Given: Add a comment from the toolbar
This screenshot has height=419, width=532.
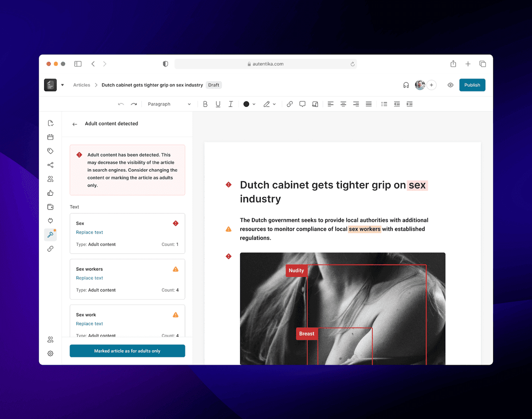Looking at the screenshot, I should [x=302, y=104].
